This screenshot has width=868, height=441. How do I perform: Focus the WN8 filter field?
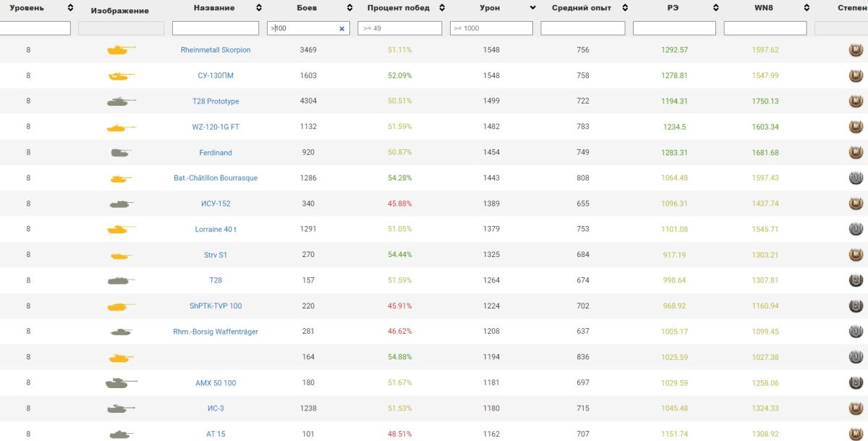click(x=765, y=28)
